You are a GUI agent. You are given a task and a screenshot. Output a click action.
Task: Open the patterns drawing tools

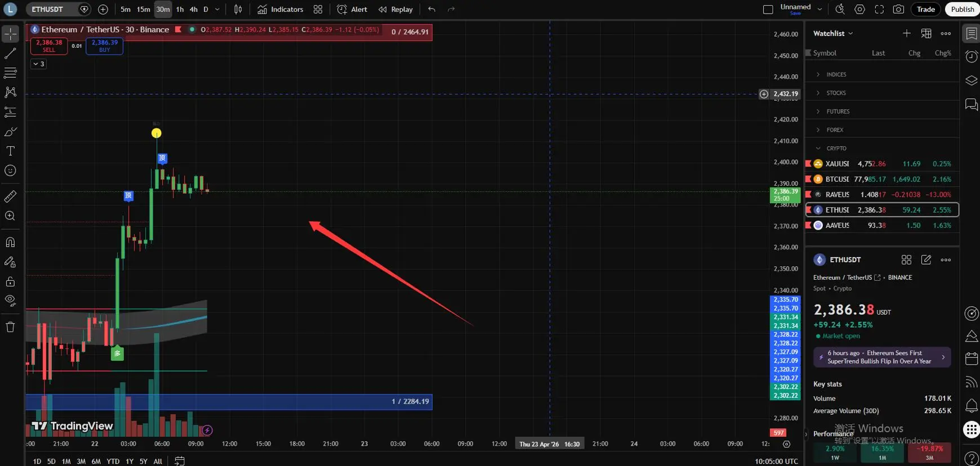(10, 92)
